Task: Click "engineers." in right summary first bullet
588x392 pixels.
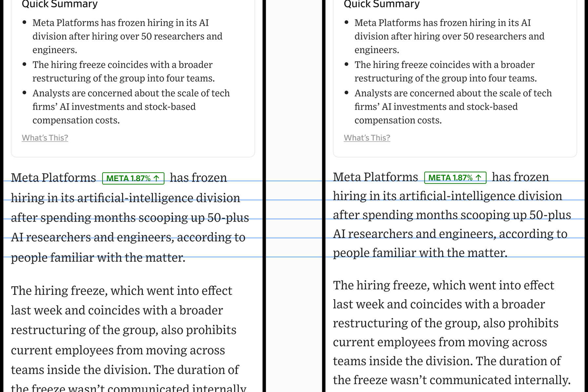Action: tap(377, 50)
